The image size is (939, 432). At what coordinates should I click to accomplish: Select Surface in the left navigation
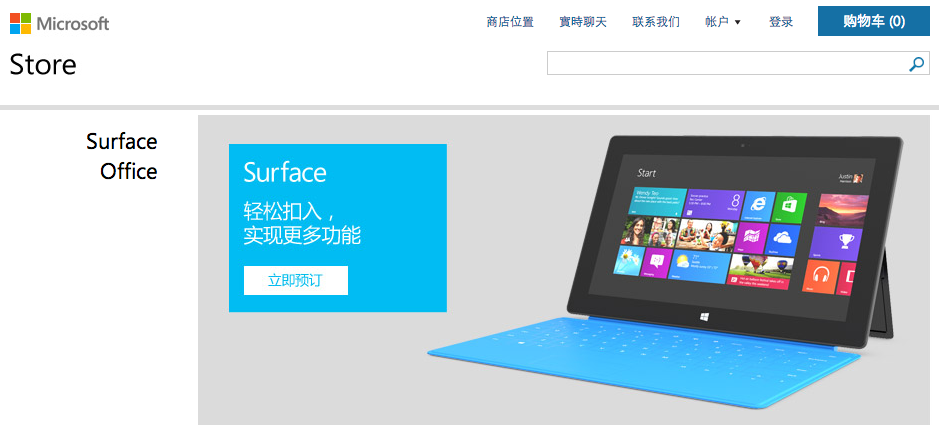pos(122,142)
